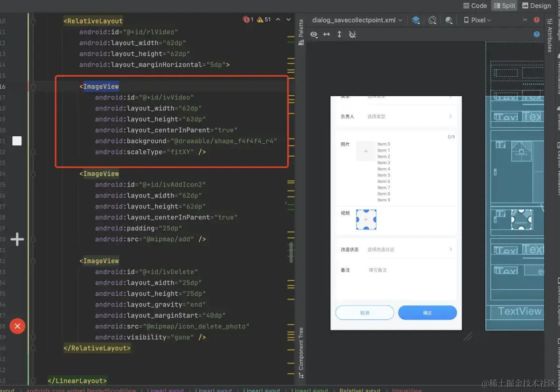Click the red error count indicator
Viewport: 560px width, 392px height.
[x=248, y=20]
